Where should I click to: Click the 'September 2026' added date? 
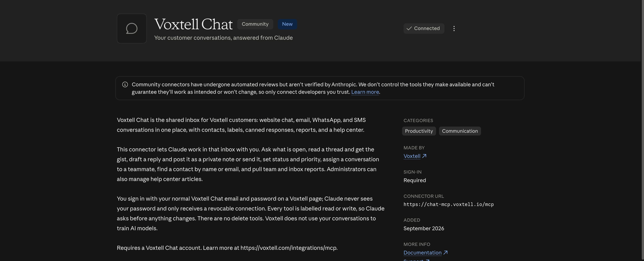tap(424, 228)
